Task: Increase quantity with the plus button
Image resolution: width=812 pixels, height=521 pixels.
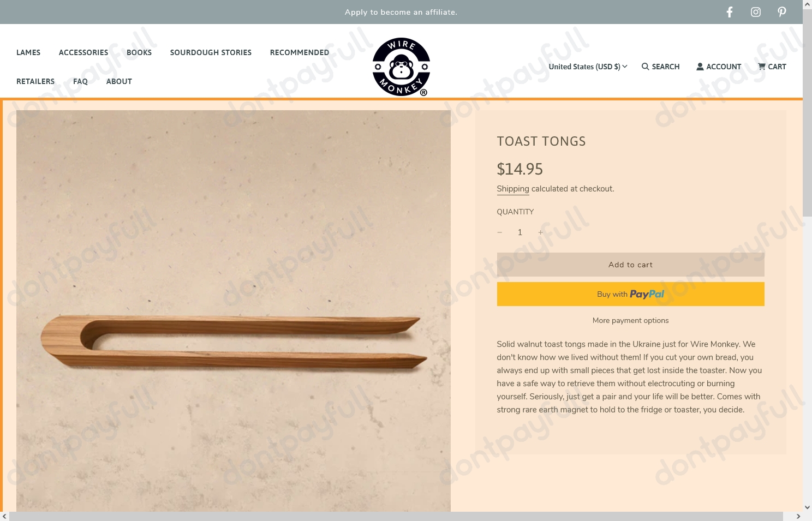Action: click(x=541, y=232)
